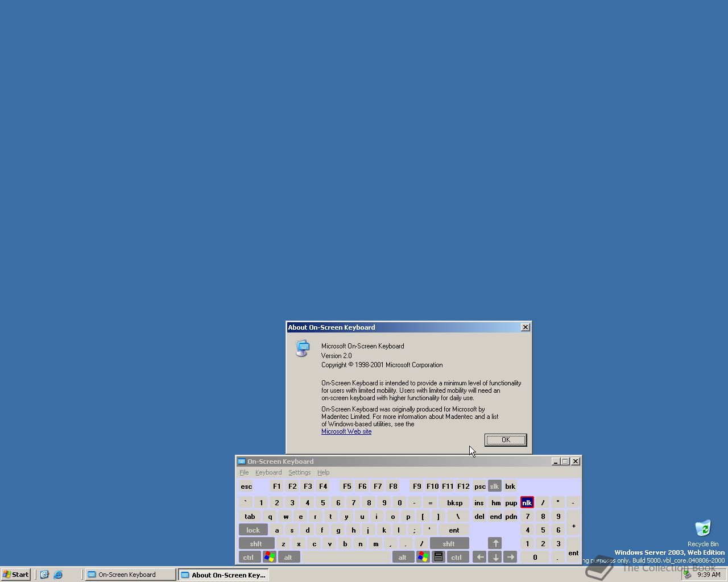Image resolution: width=728 pixels, height=582 pixels.
Task: Open the Help menu
Action: (324, 473)
